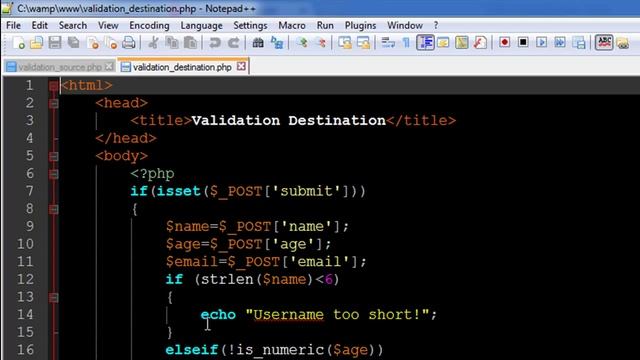Create a new file with the New icon
Screen dimensions: 640x360
pyautogui.click(x=18, y=42)
